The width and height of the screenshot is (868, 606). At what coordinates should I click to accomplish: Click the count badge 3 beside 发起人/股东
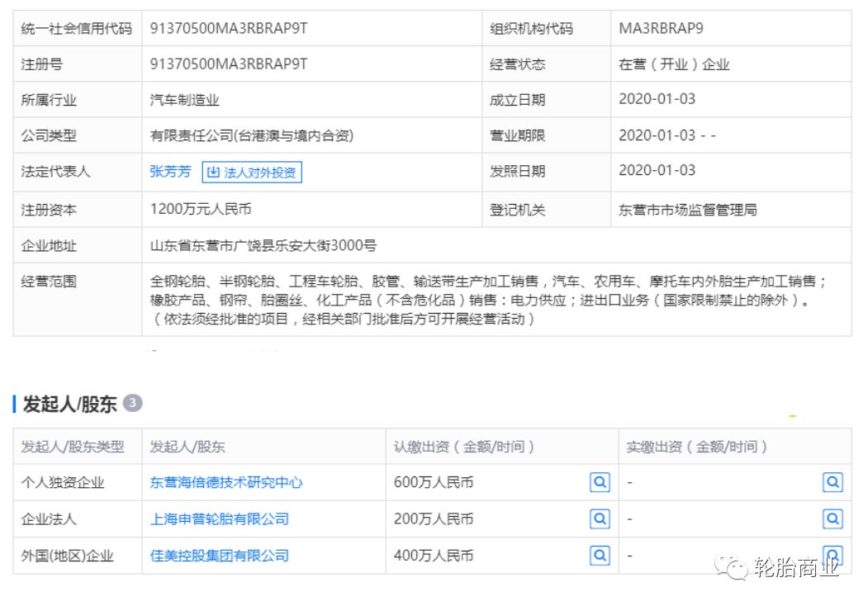[132, 404]
